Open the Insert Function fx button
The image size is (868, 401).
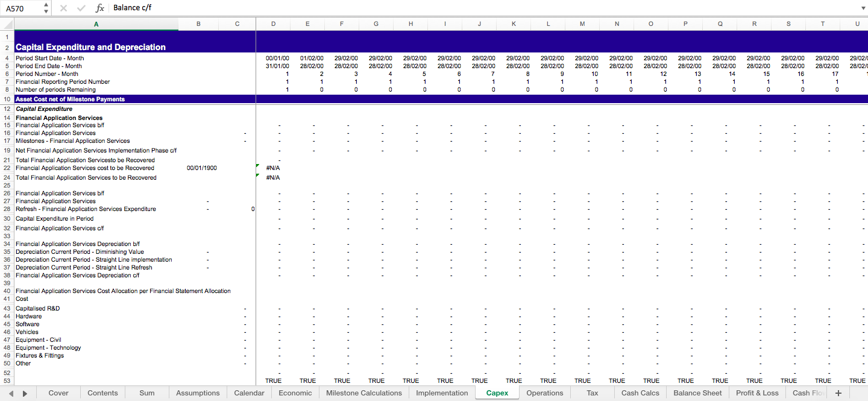coord(100,8)
